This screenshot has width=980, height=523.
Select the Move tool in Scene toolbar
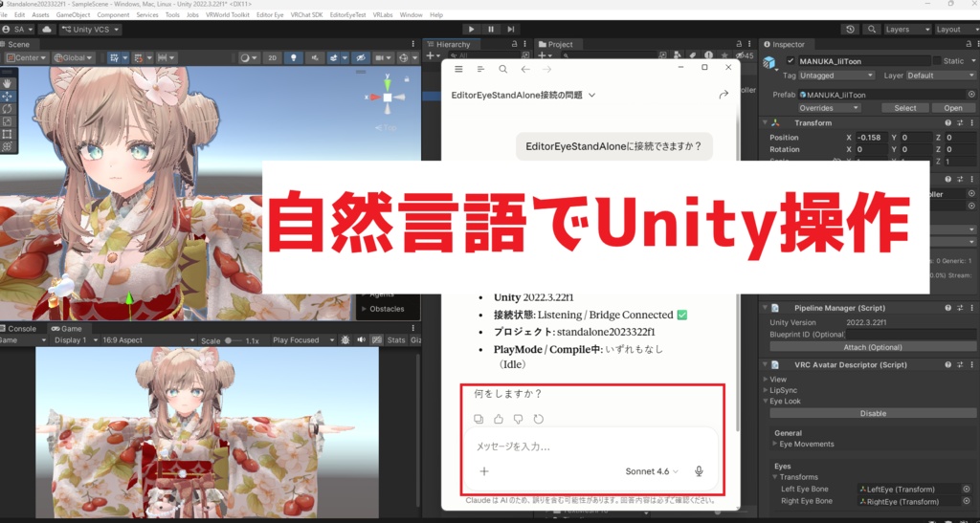pos(8,97)
